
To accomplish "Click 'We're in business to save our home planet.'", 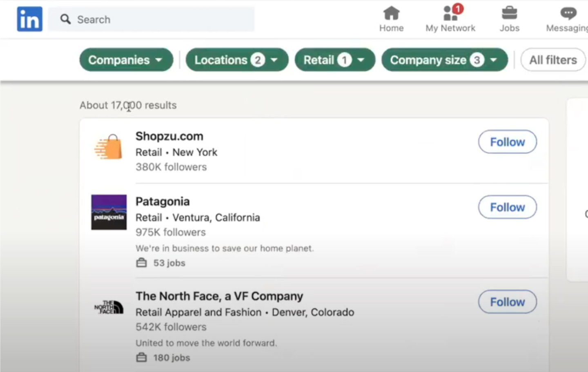I will (x=225, y=248).
